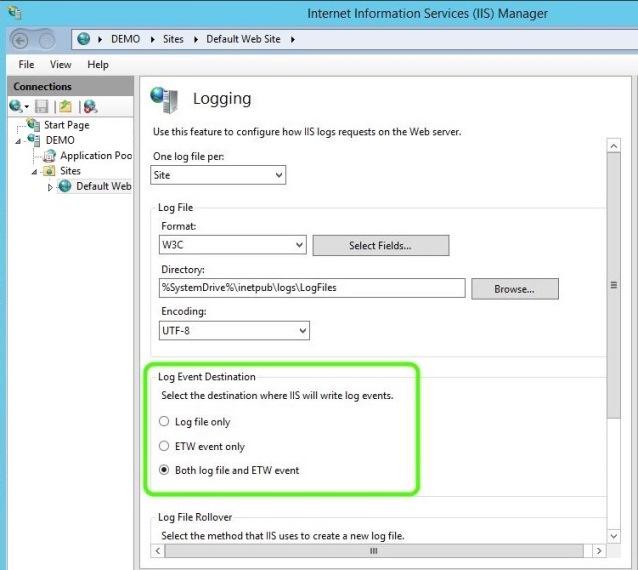Click Sites in the breadcrumb path
The image size is (638, 570).
(x=173, y=39)
